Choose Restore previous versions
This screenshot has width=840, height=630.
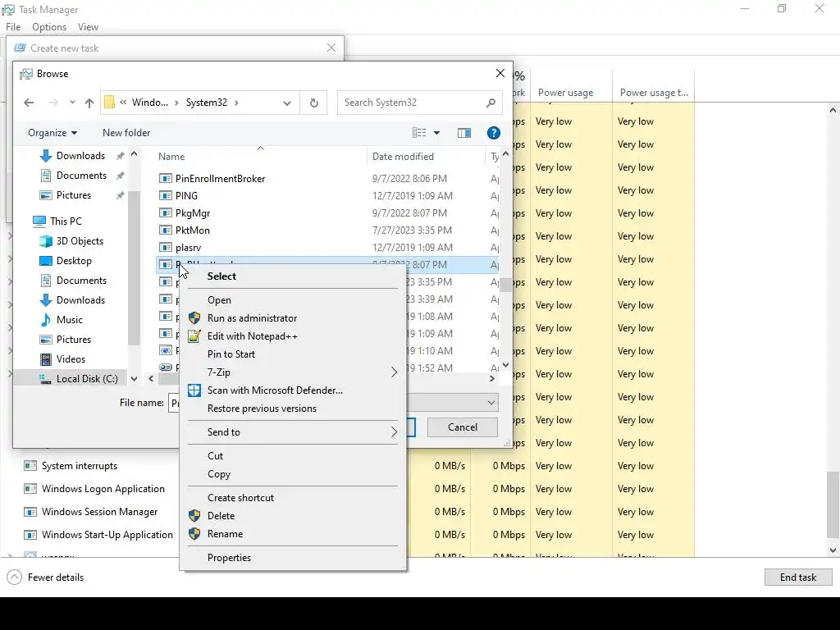293,409
